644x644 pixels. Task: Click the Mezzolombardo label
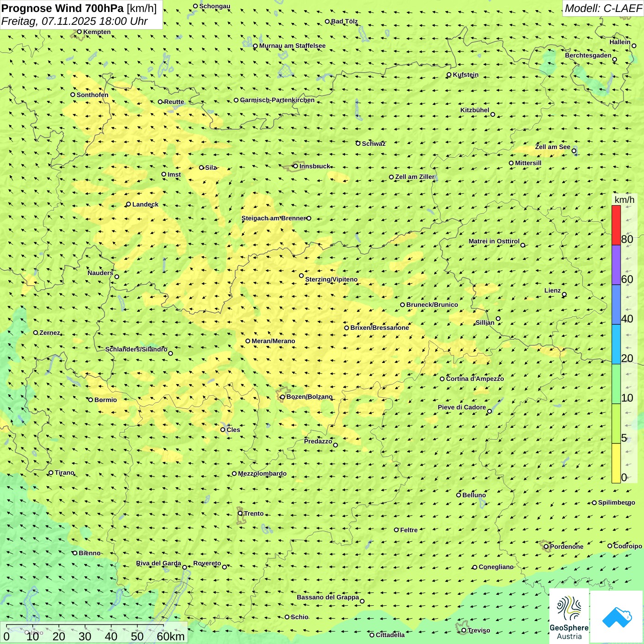262,473
